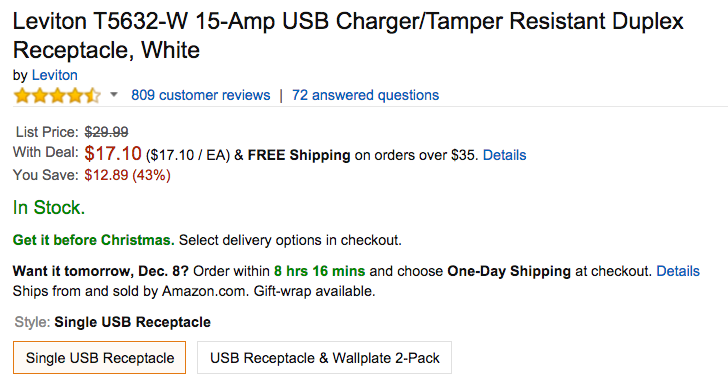The width and height of the screenshot is (728, 383).
Task: Expand the rating breakdown arrow beside stars
Action: 114,95
